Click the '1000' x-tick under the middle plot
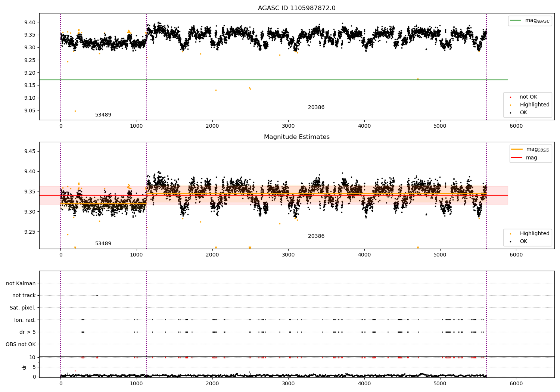The height and width of the screenshot is (392, 560). click(137, 255)
